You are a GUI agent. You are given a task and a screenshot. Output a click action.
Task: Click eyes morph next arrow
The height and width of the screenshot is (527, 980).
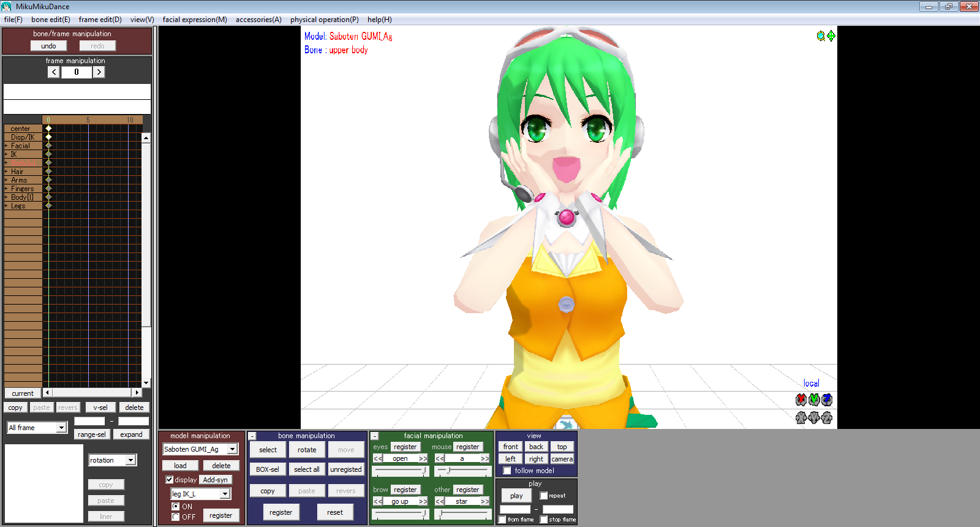pos(423,458)
